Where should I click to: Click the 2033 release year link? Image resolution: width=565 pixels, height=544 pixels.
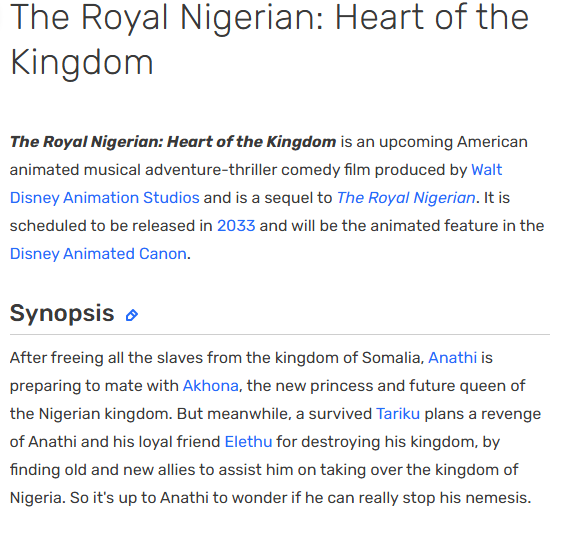click(236, 226)
